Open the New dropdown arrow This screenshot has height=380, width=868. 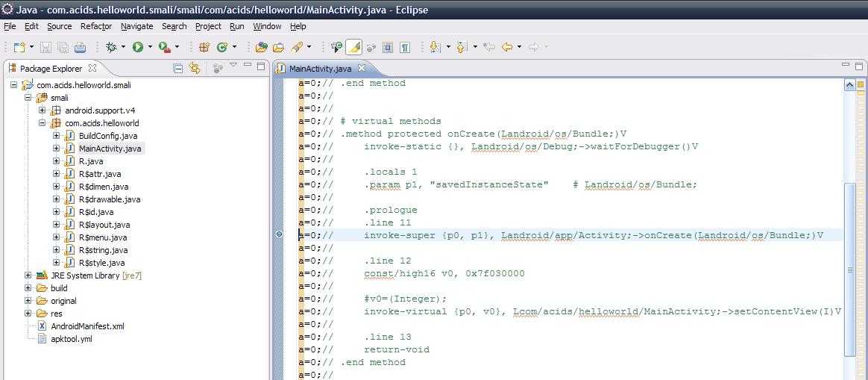(x=31, y=48)
